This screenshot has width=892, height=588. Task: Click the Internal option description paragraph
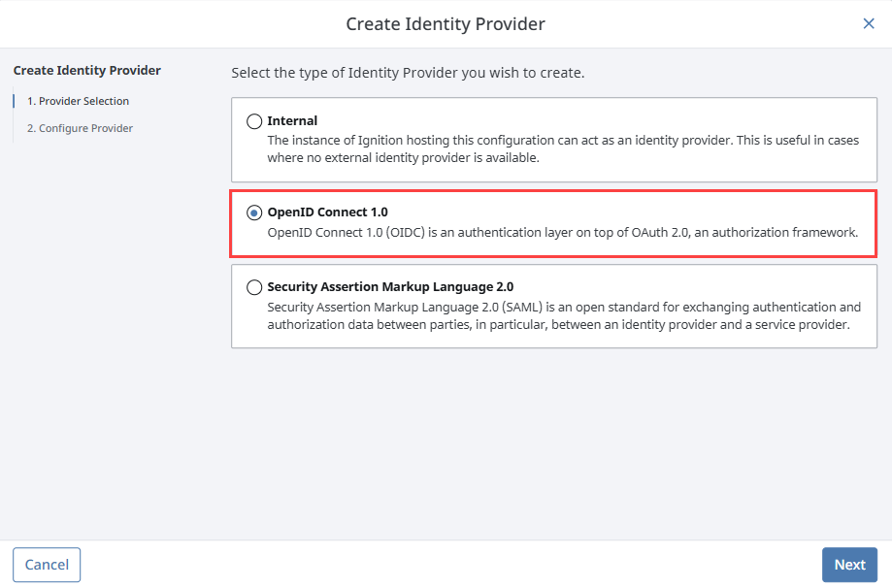tap(563, 149)
